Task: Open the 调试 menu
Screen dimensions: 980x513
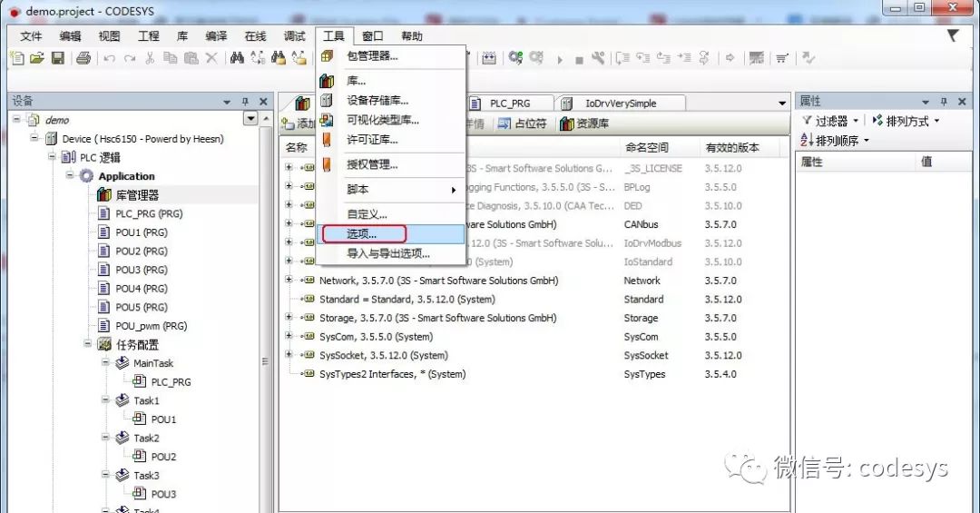Action: 294,36
